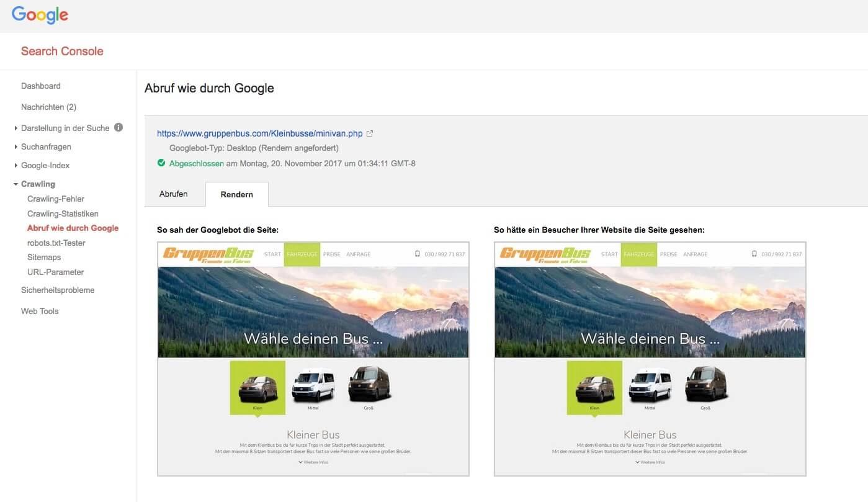Viewport: 868px width, 502px height.
Task: Click the green Abgeschlossen checkmark icon
Action: (x=161, y=163)
